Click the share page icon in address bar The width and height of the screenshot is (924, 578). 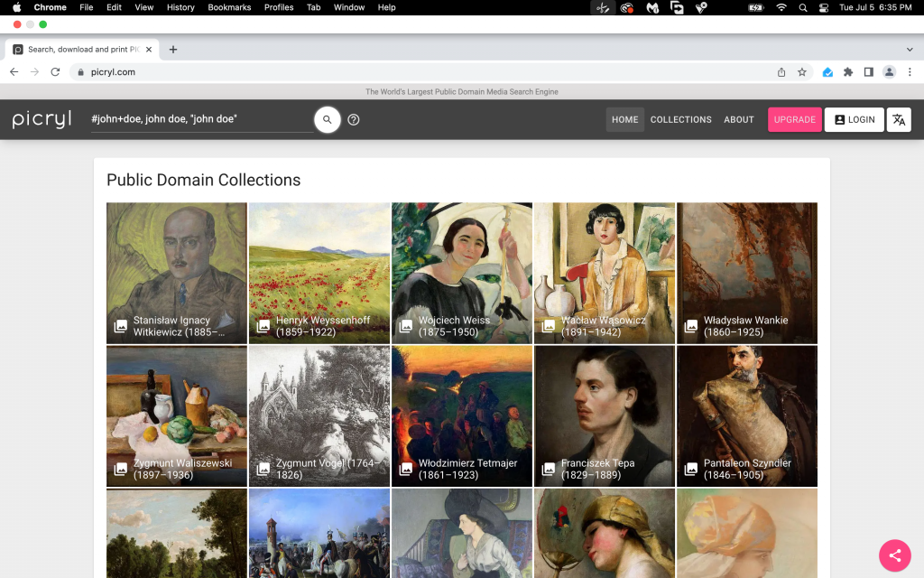781,72
